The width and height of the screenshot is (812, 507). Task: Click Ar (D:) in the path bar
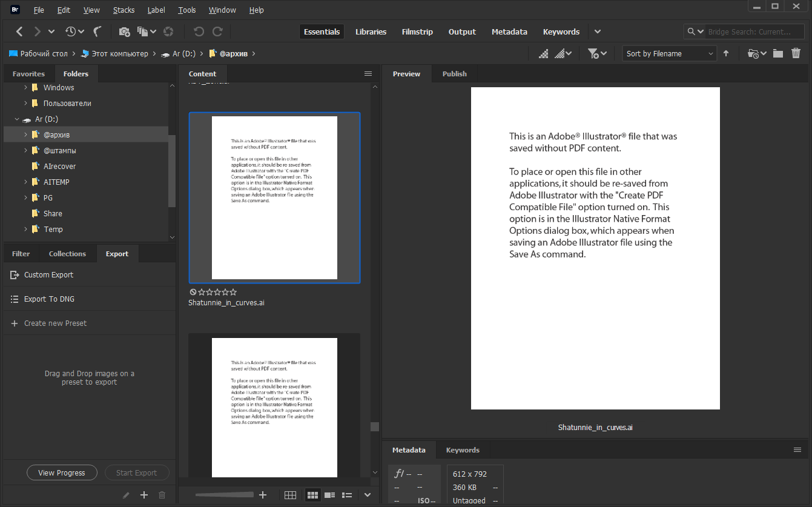179,53
